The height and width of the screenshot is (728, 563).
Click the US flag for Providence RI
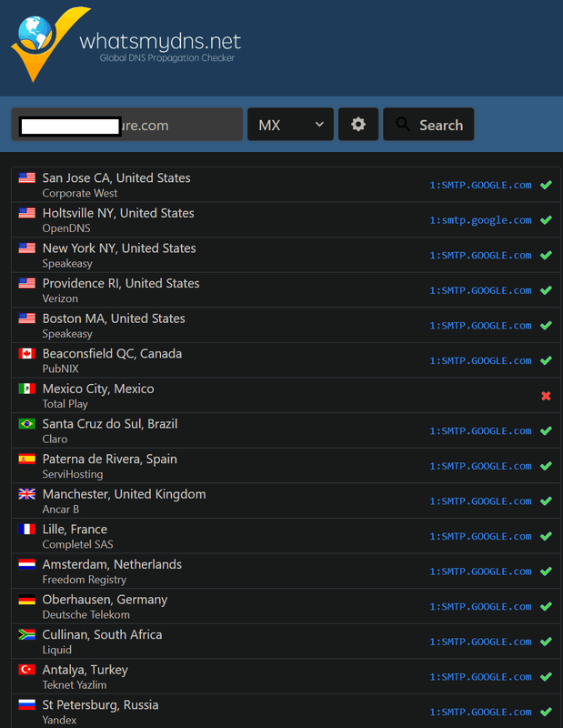coord(27,283)
